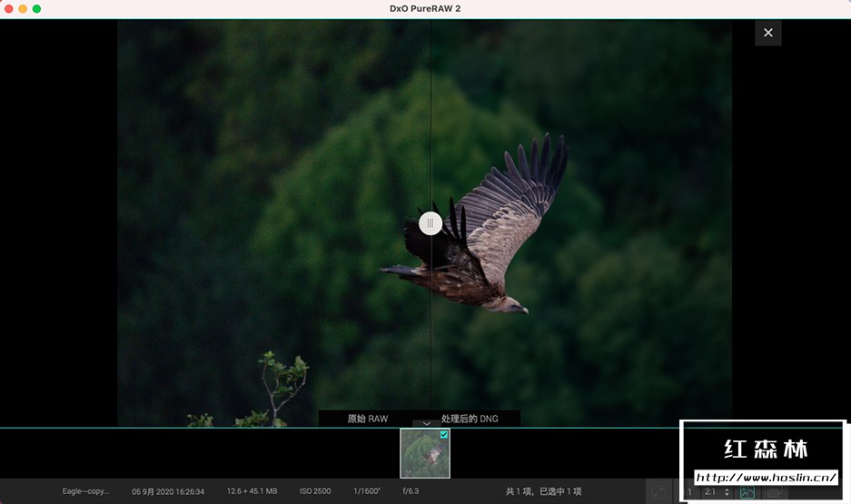Toggle the split before/after compare view icon
Viewport: 851px width, 504px height.
pos(747,492)
